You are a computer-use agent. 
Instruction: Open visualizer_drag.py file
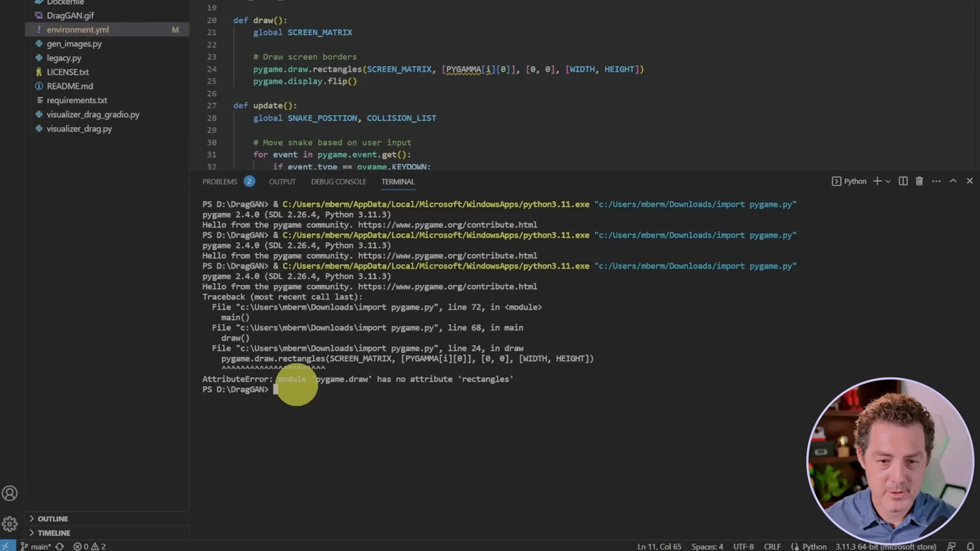pyautogui.click(x=79, y=129)
